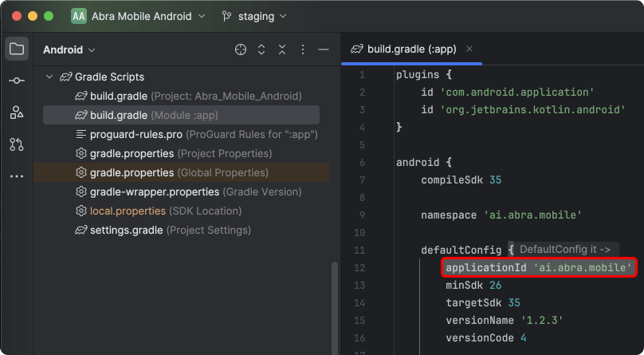Open the Pull Requests tool window icon
Screen dimensions: 644x355
[17, 144]
